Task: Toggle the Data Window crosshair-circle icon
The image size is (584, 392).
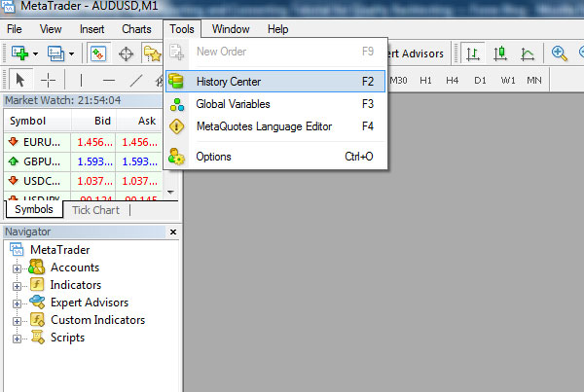Action: click(126, 53)
